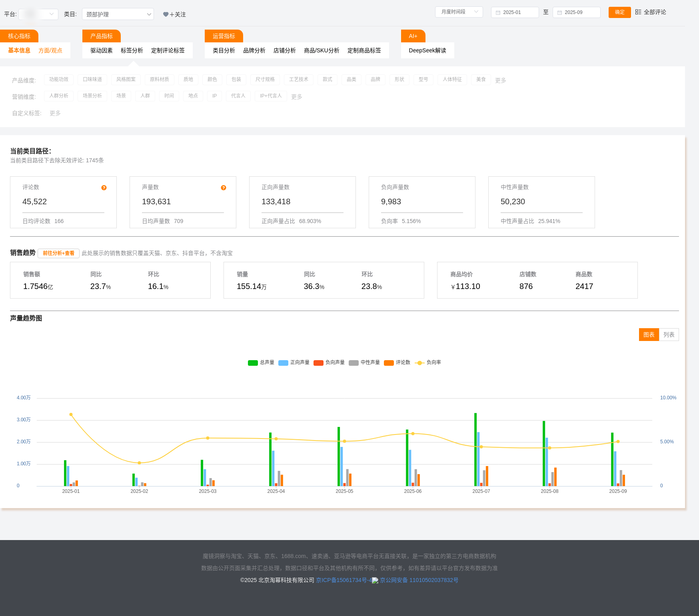
Task: Click the 前往分析+查看 button
Action: (58, 253)
